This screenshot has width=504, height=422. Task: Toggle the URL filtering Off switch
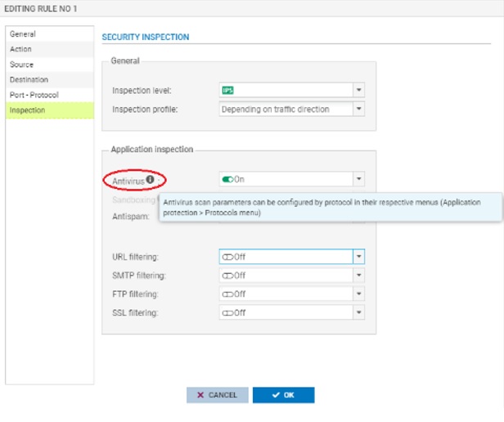[x=227, y=257]
